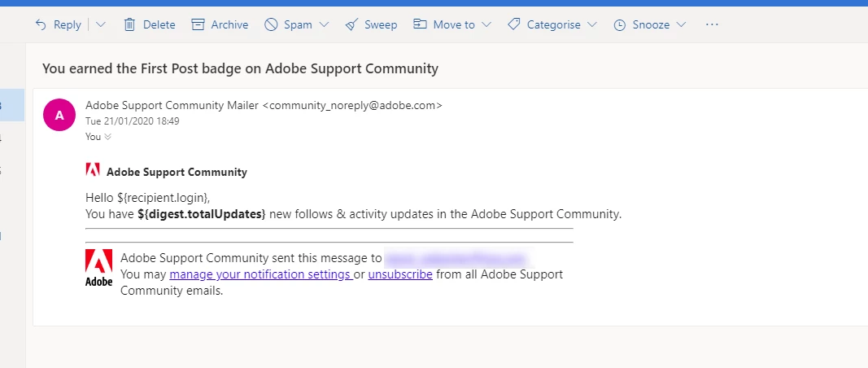Click the blurred recipient email address link
Image resolution: width=868 pixels, height=368 pixels.
click(456, 258)
